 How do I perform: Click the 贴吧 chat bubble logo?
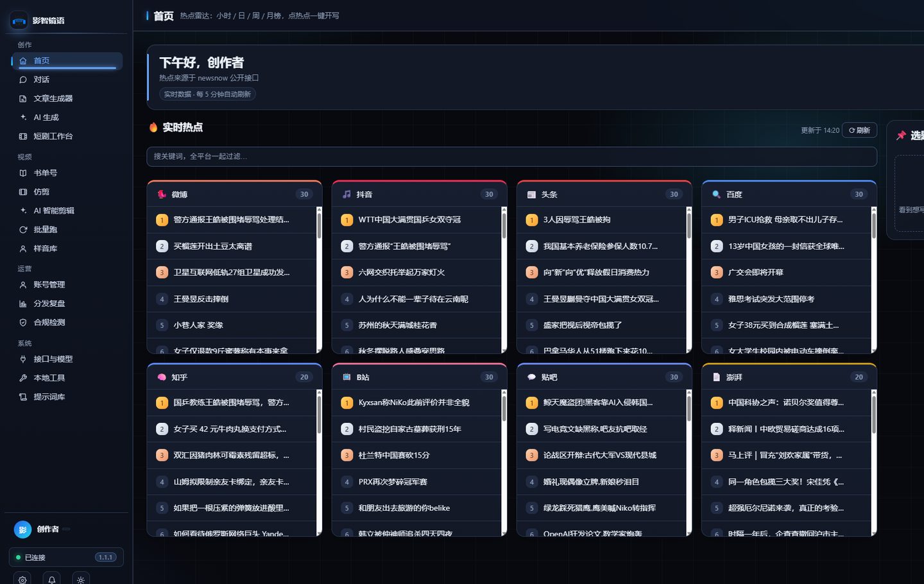click(531, 377)
